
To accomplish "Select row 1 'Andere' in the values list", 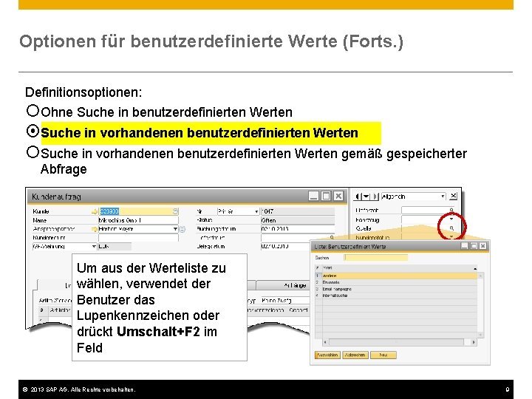I will pos(396,276).
